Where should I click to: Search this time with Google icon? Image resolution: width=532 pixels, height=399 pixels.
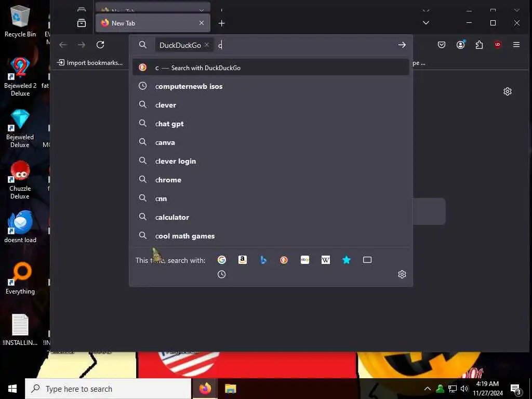(x=221, y=260)
